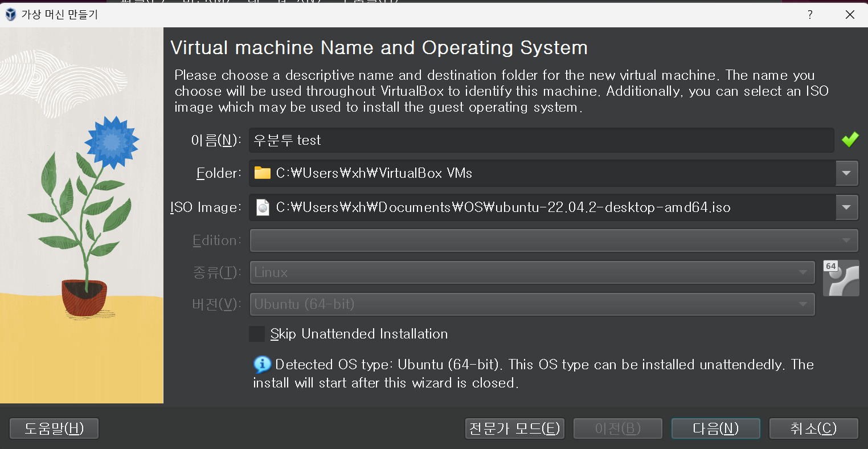Click the blue info icon near Detected OS

tap(262, 365)
